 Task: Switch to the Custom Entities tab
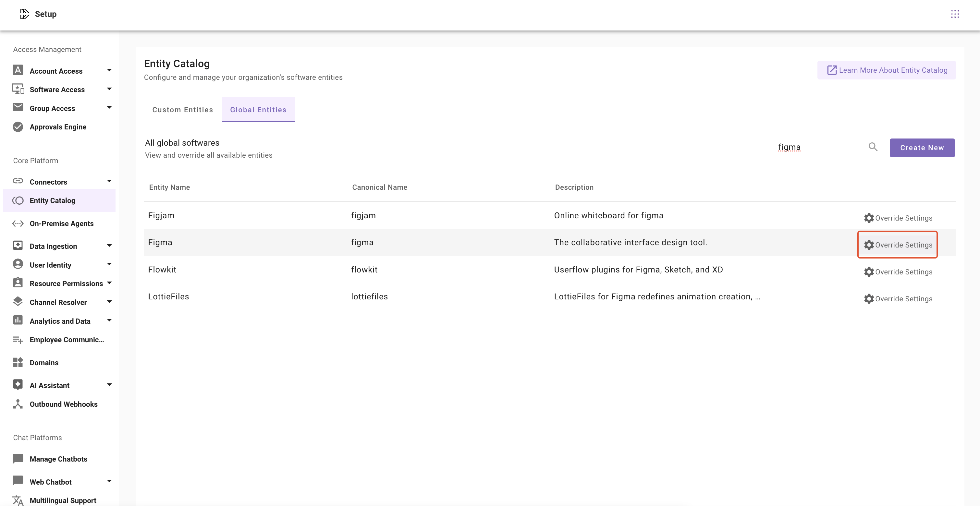tap(183, 110)
